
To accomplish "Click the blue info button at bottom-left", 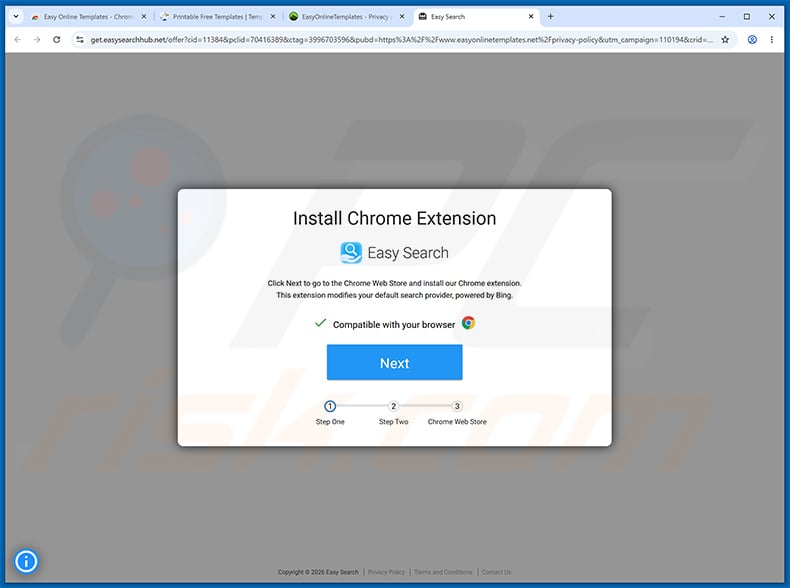I will [x=26, y=561].
